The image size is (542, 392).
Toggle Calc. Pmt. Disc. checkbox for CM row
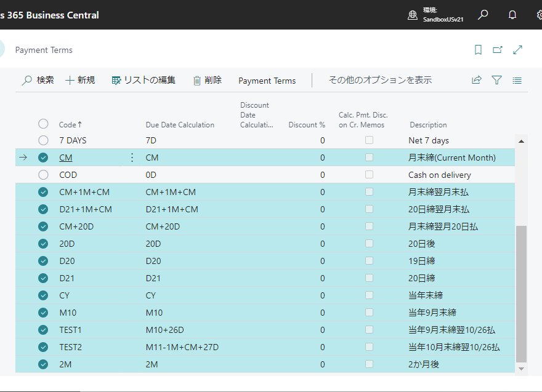[369, 157]
